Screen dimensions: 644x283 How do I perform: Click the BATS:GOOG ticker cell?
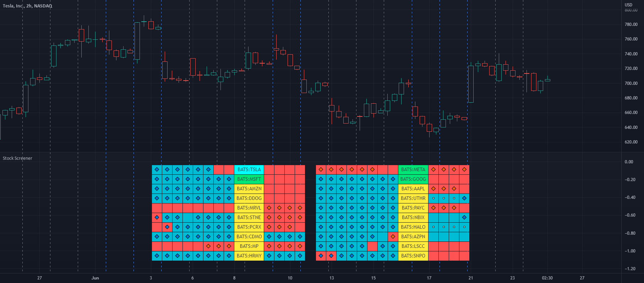tap(413, 179)
